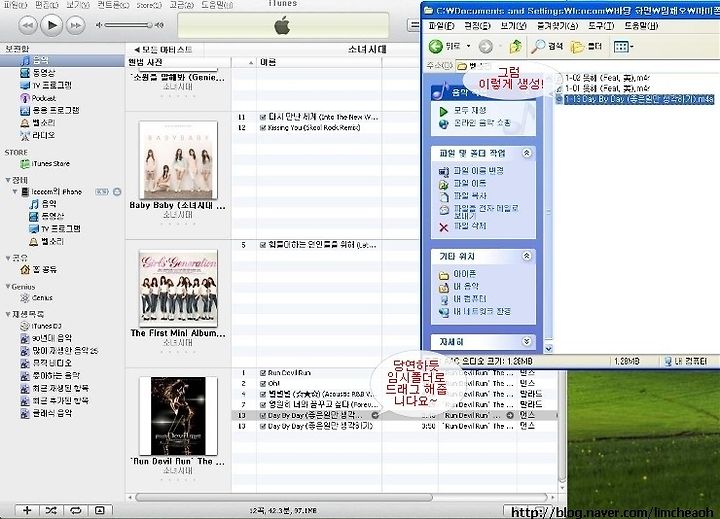Viewport: 720px width, 519px height.
Task: Open the Genius item with the atom icon
Action: pyautogui.click(x=37, y=298)
